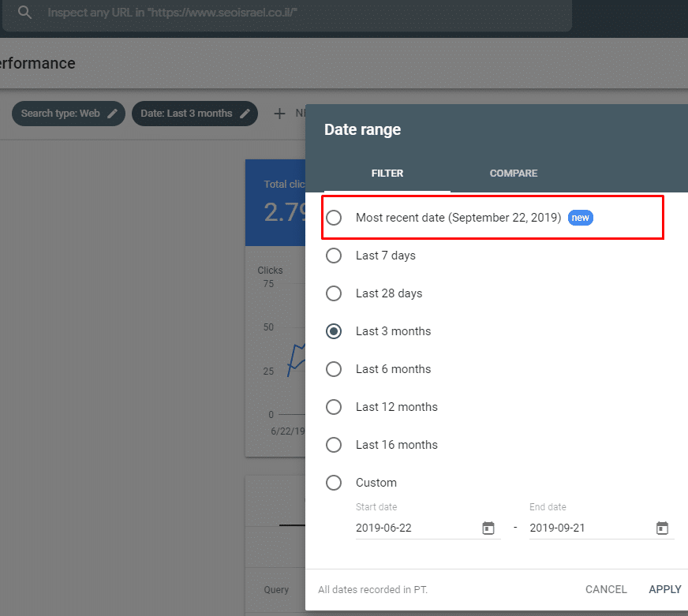
Task: Select Last 16 months radio option
Action: click(x=334, y=445)
